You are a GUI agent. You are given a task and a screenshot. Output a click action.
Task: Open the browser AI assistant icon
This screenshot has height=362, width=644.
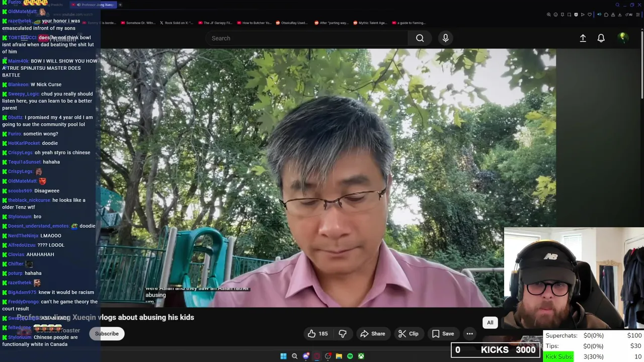point(629,15)
